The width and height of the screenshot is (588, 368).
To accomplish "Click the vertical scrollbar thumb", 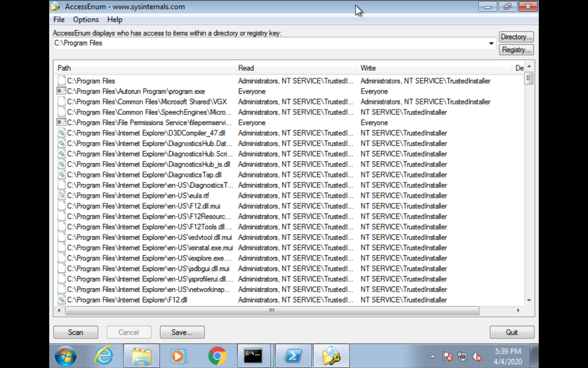I will click(529, 78).
